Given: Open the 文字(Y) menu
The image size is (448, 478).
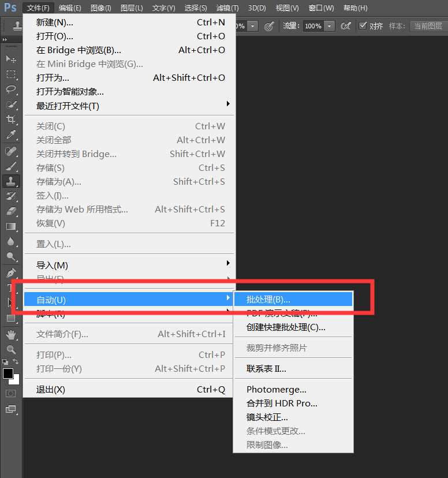Looking at the screenshot, I should (x=163, y=8).
